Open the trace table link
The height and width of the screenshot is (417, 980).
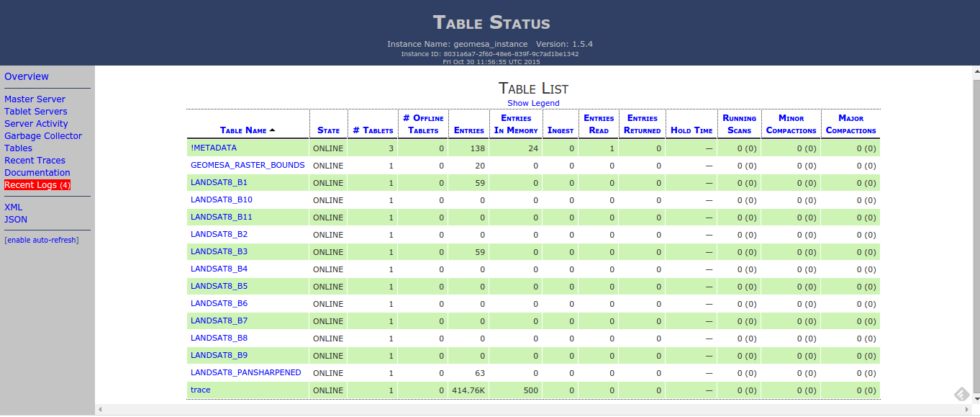[201, 390]
